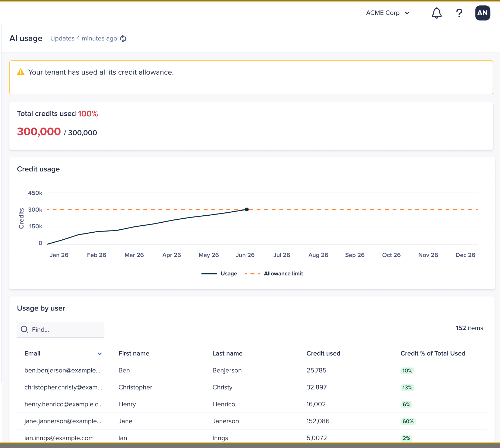Sort by Credit used column header

(323, 353)
